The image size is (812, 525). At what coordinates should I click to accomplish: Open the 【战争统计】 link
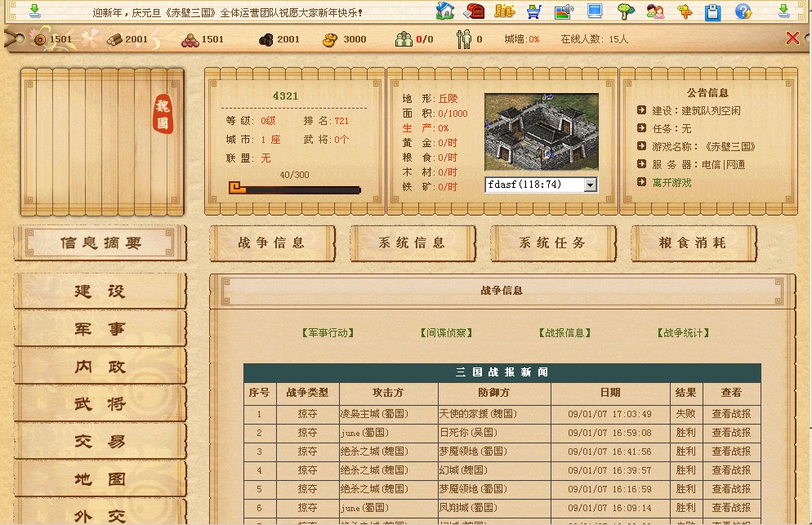[683, 333]
